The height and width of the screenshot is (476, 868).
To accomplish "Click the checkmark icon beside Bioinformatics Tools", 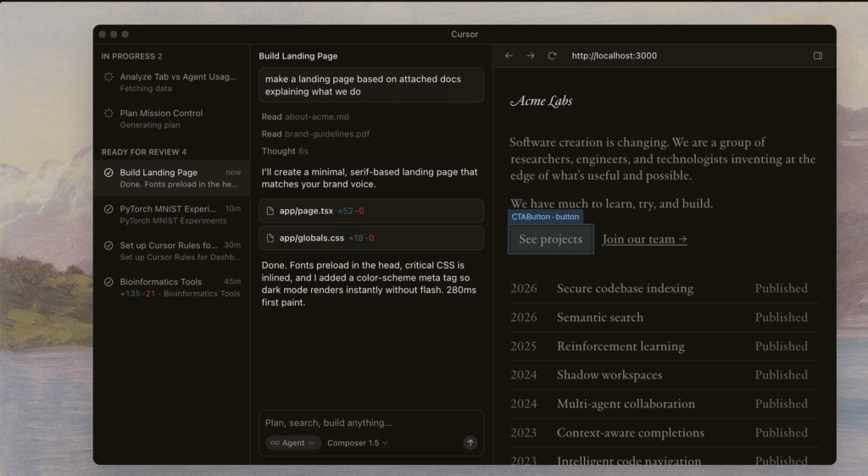I will click(x=108, y=282).
